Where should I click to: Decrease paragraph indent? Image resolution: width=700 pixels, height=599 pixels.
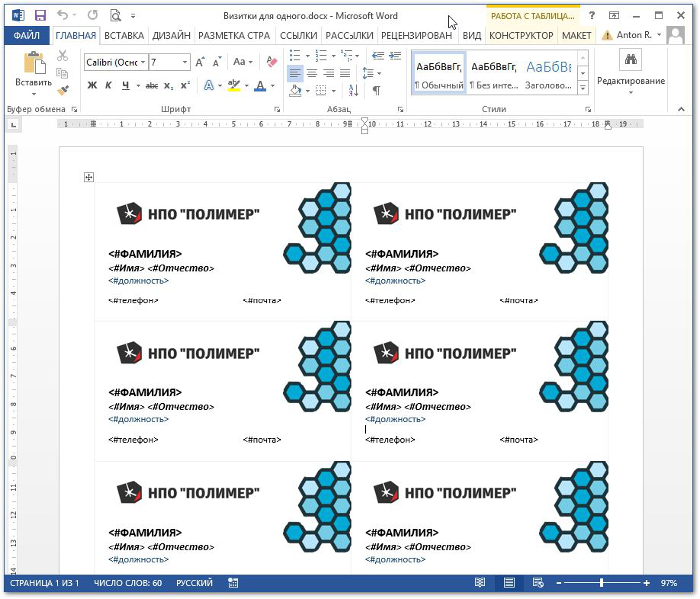point(378,55)
